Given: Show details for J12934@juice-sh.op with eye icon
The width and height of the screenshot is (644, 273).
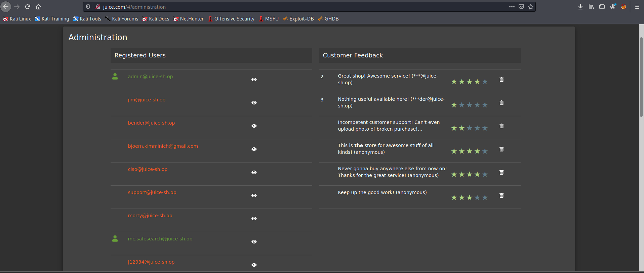Looking at the screenshot, I should click(x=254, y=265).
